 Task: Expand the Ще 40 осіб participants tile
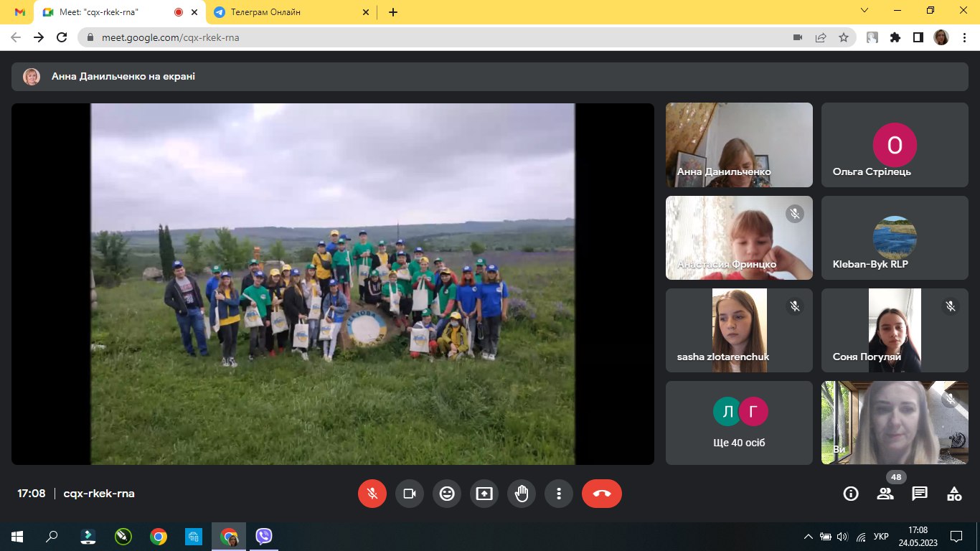click(x=740, y=423)
